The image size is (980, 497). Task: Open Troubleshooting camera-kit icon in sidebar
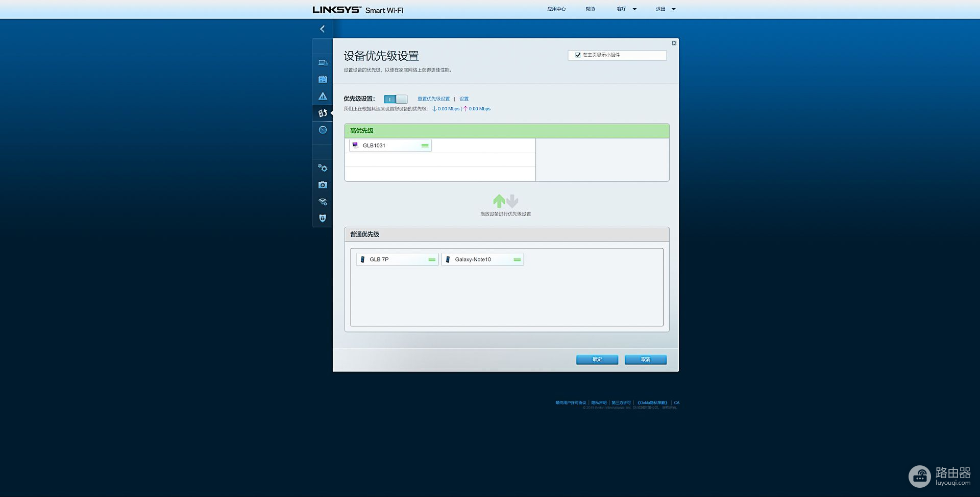[323, 185]
